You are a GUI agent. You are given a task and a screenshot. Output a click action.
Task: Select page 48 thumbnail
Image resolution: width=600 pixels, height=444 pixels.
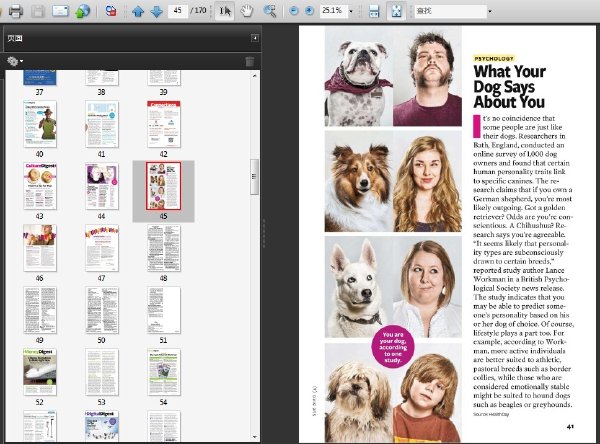(x=164, y=248)
